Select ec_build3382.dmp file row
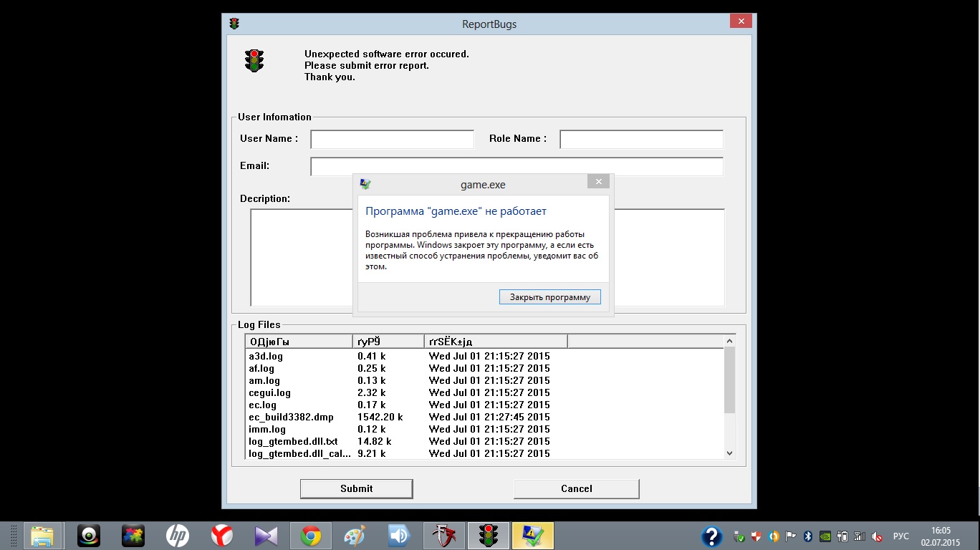Viewport: 980px width, 550px height. click(x=291, y=417)
